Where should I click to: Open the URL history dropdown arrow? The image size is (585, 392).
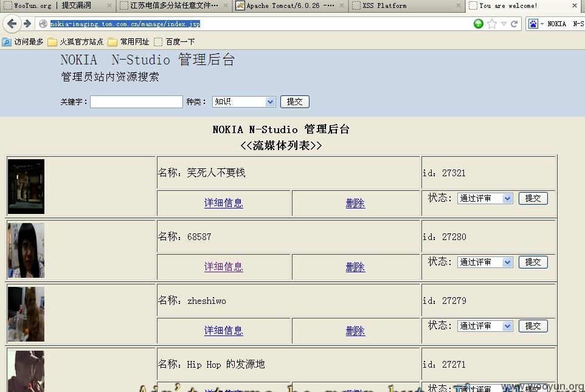[x=504, y=24]
